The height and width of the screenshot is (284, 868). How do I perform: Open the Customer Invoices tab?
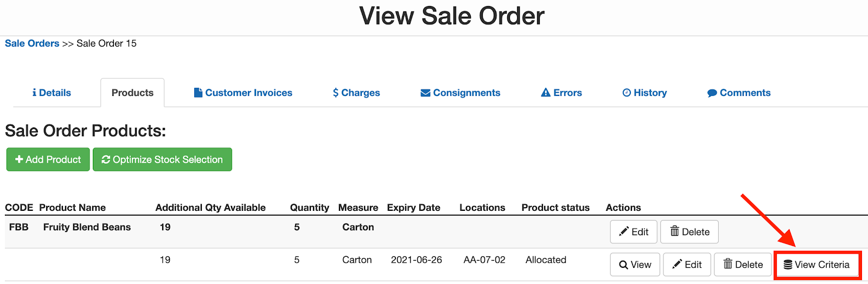[x=243, y=93]
